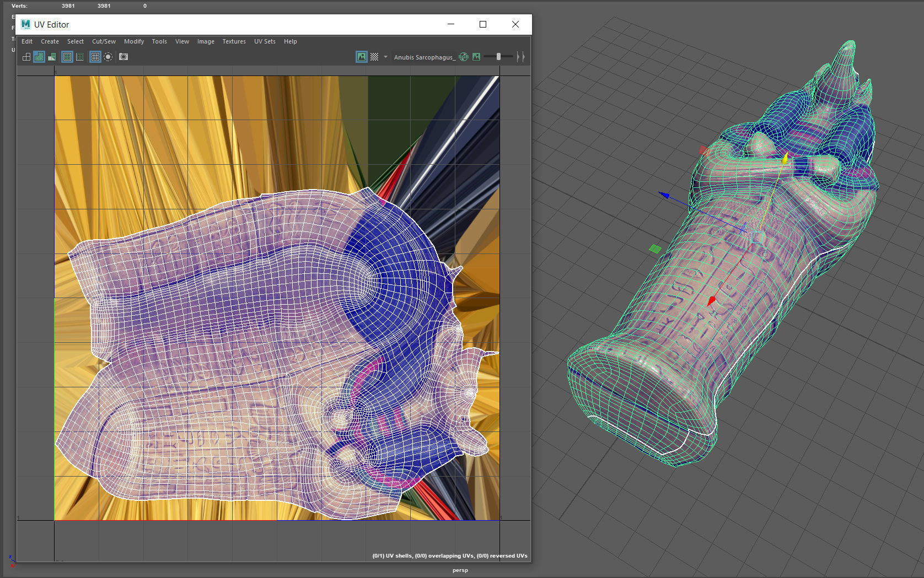This screenshot has width=924, height=578.
Task: Maximize the UV Editor window
Action: coord(483,24)
